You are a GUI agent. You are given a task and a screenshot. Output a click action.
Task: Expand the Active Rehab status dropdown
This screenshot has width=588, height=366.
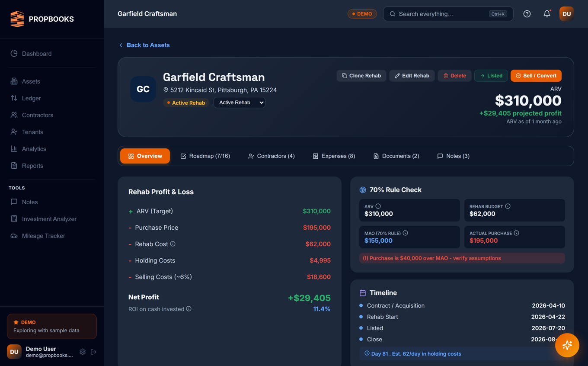pos(240,103)
